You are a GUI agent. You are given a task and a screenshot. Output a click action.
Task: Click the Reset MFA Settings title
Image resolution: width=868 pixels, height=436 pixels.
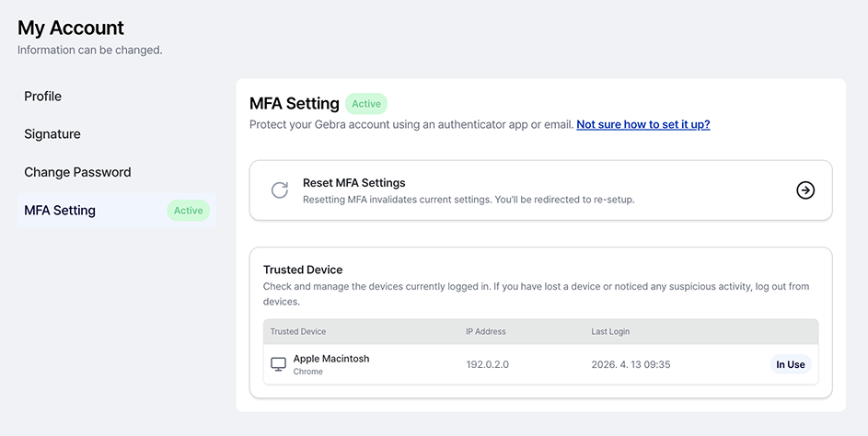(354, 183)
